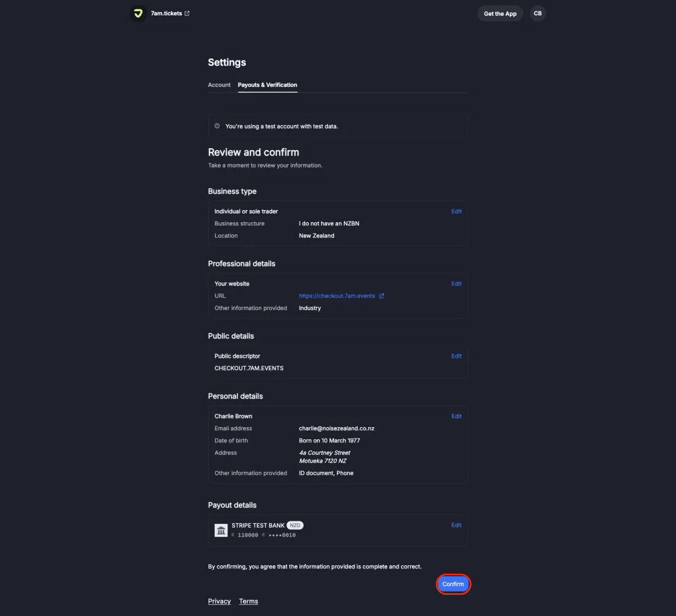
Task: Click the 7am logo icon
Action: point(138,14)
